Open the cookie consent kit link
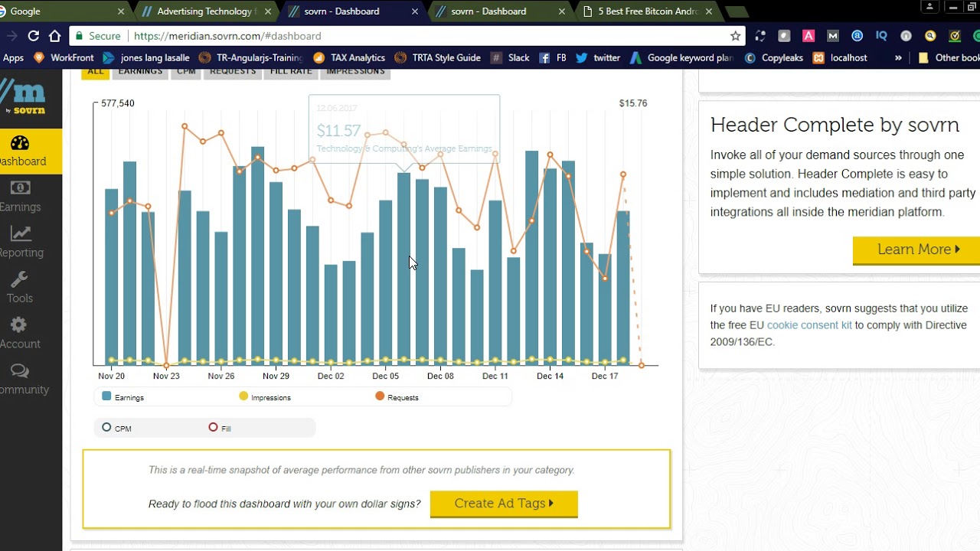Image resolution: width=980 pixels, height=551 pixels. click(808, 325)
